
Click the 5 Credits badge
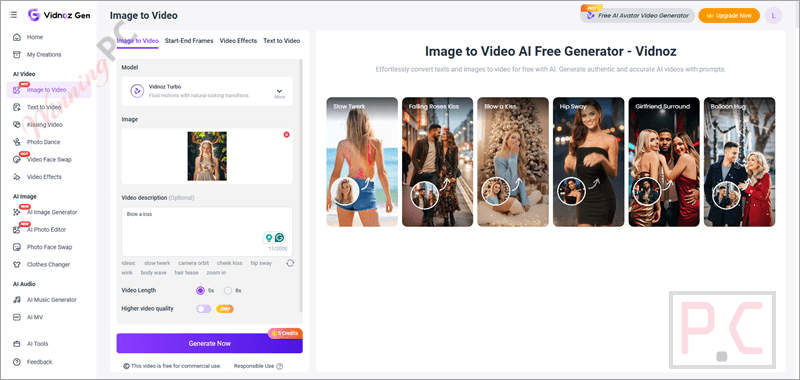pos(285,333)
